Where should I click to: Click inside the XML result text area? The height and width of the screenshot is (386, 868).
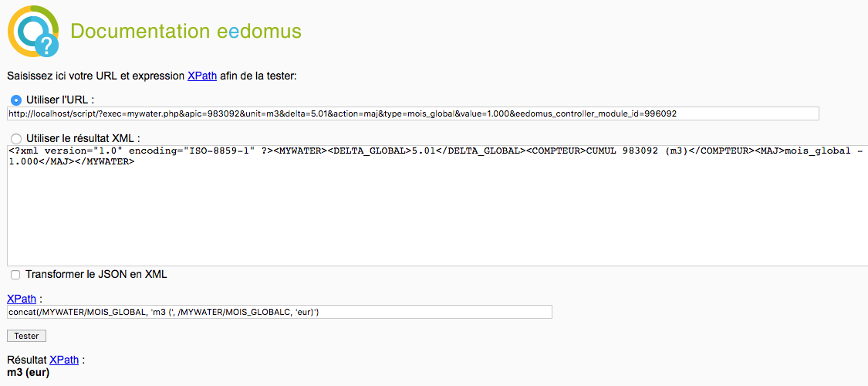click(437, 205)
